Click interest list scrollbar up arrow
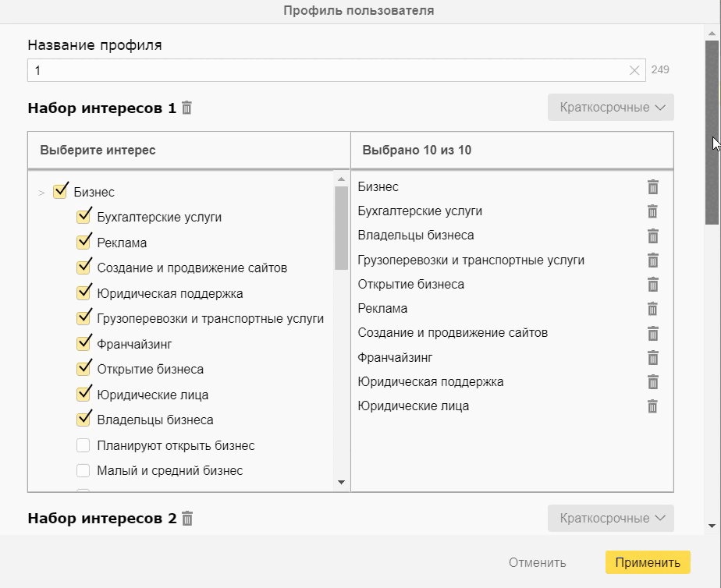 click(x=341, y=179)
